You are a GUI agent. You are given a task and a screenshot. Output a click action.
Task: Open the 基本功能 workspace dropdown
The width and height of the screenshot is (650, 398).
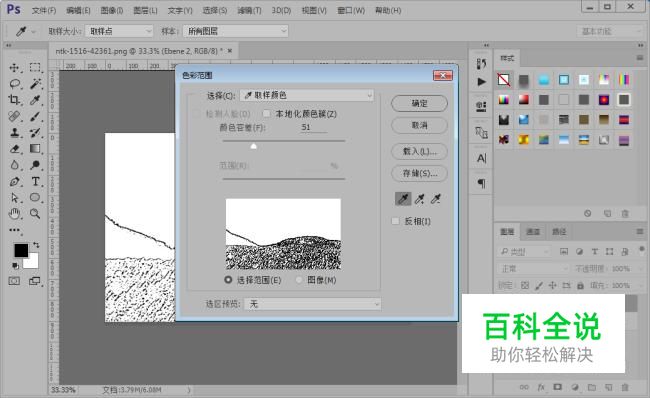pyautogui.click(x=610, y=31)
